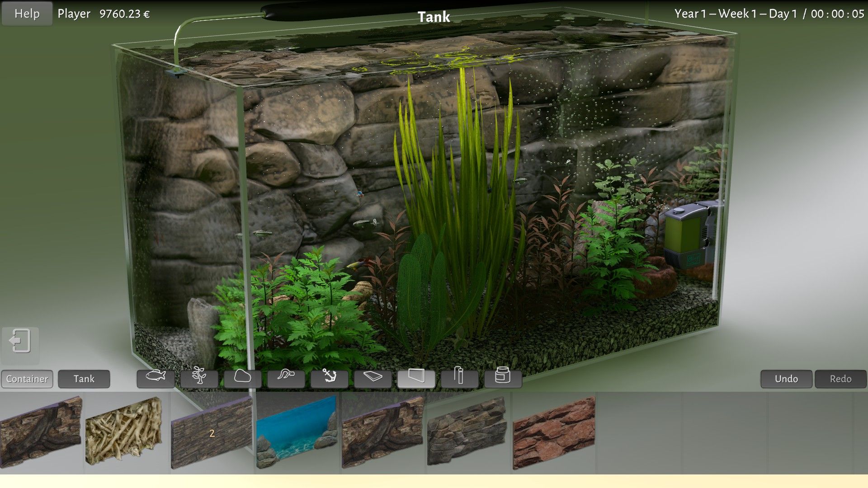The height and width of the screenshot is (488, 868).
Task: Select the gray stacked stone background thumbnail
Action: point(467,432)
